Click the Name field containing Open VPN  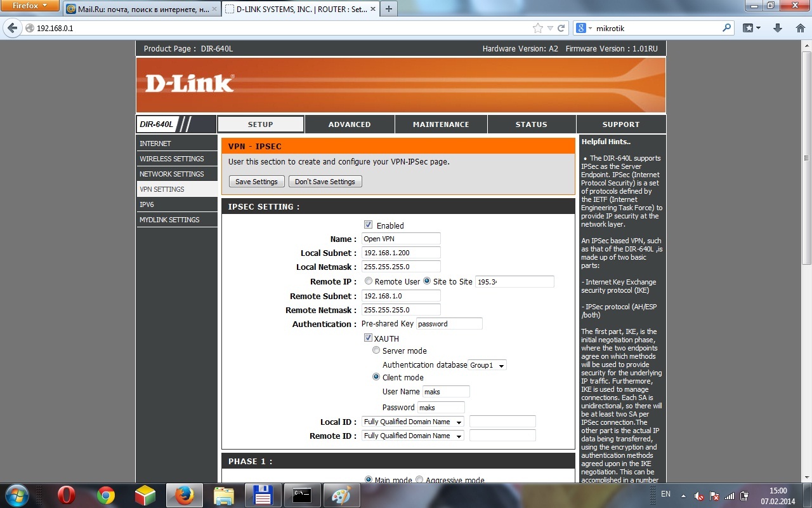point(401,239)
